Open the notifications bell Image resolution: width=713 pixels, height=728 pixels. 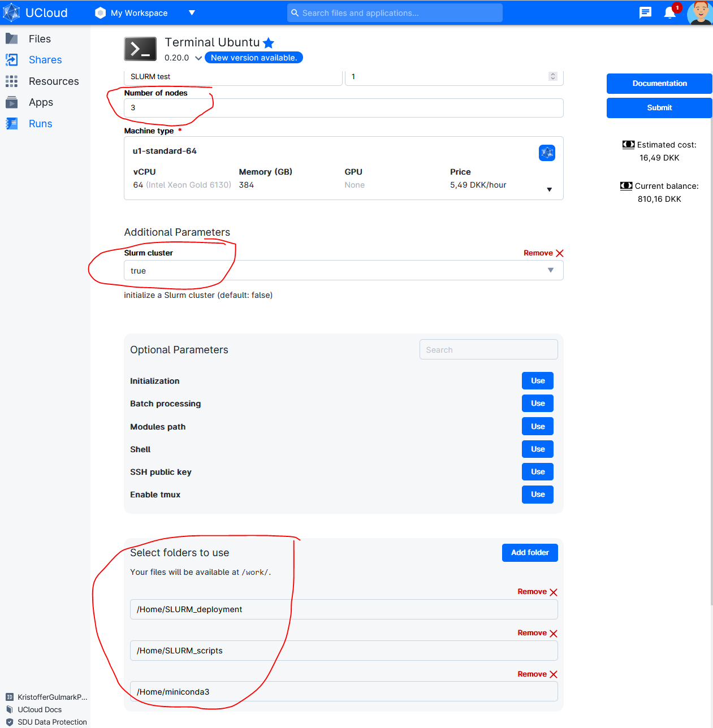tap(669, 12)
